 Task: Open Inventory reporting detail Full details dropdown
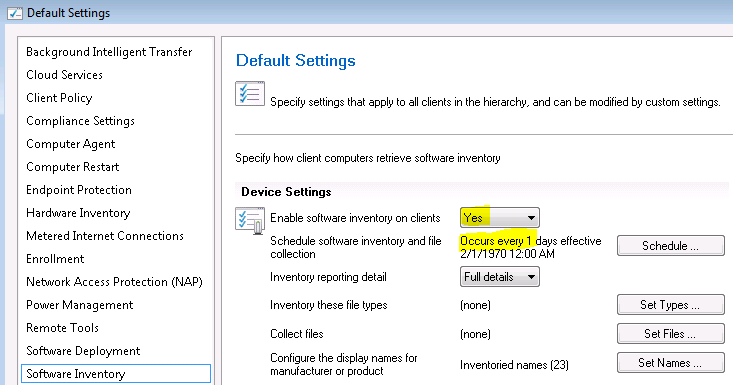(500, 277)
